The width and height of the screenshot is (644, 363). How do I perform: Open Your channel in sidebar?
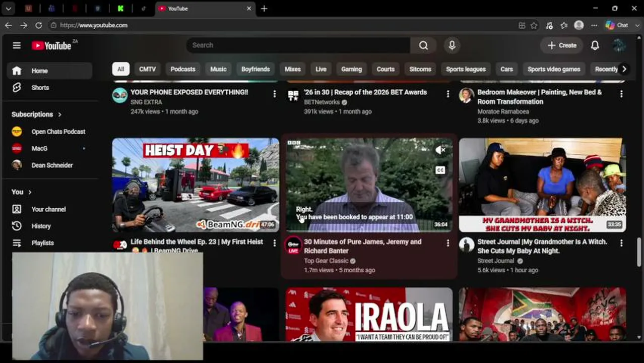coord(49,209)
